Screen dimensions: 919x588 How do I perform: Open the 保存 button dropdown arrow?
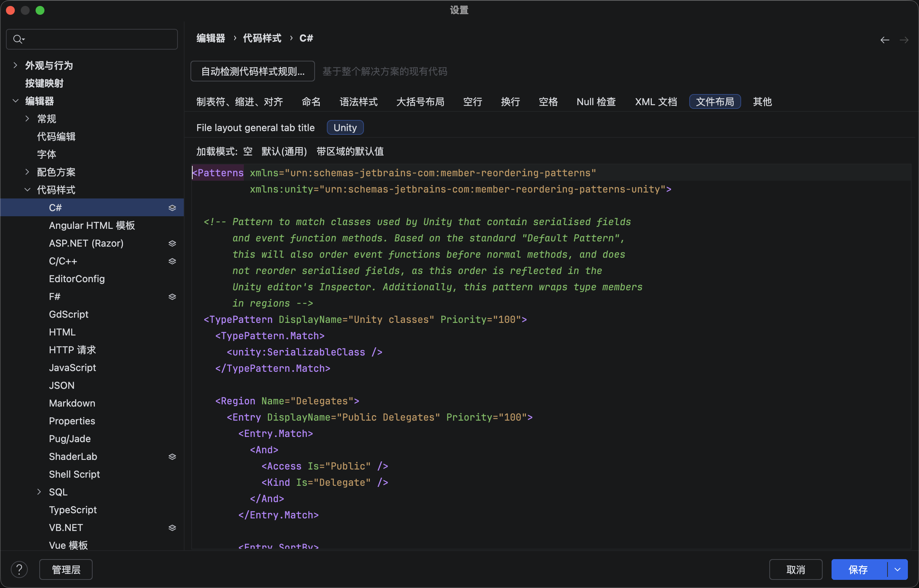click(x=898, y=570)
